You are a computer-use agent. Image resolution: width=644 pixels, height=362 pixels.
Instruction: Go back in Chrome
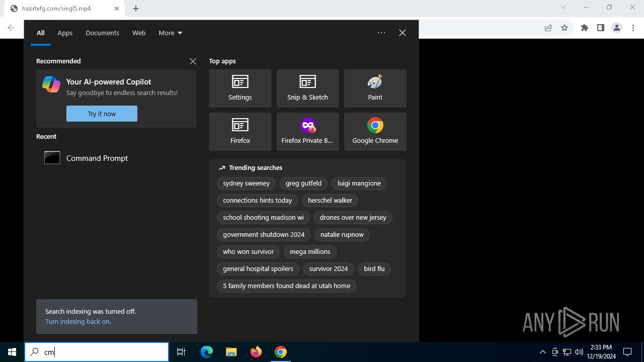pos(11,28)
